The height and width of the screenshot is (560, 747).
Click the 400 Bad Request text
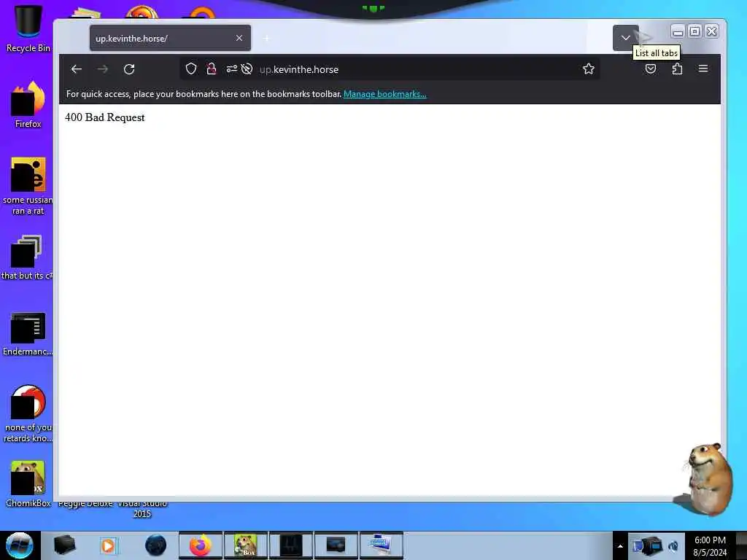pos(105,117)
